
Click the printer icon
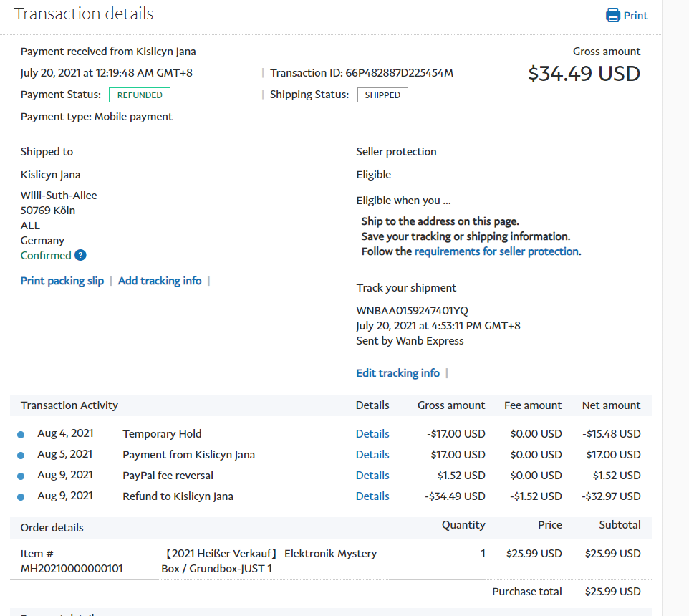point(612,15)
